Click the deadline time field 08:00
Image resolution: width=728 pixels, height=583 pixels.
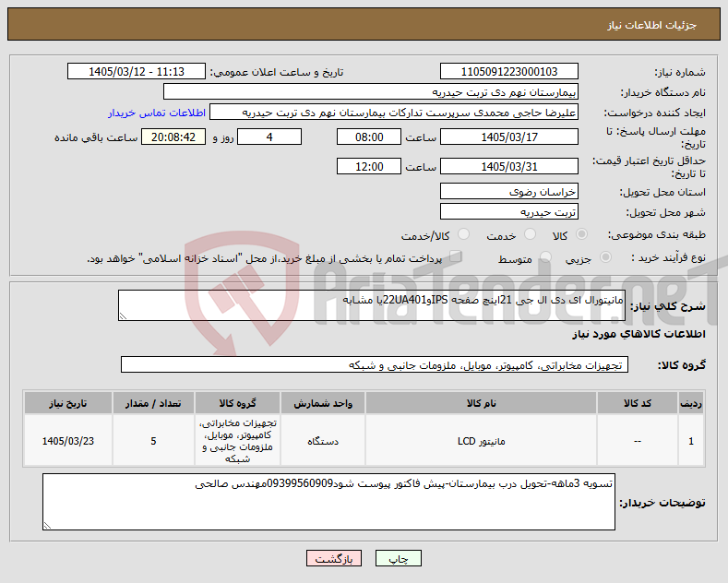(x=369, y=137)
